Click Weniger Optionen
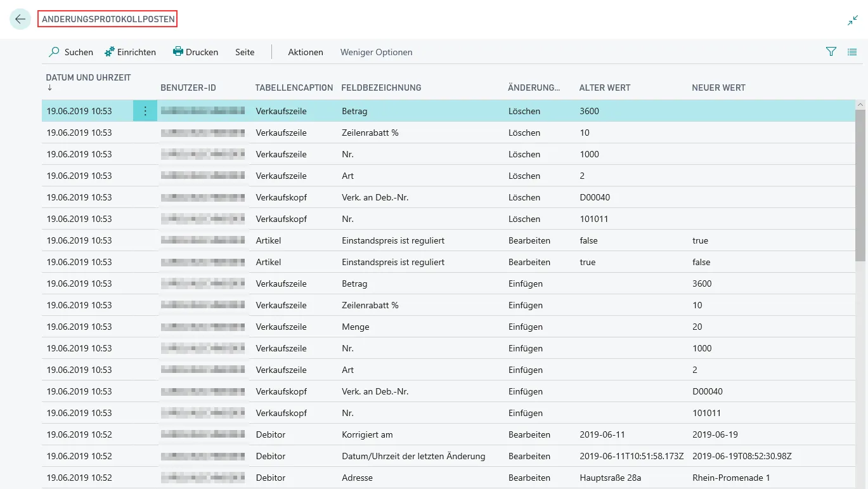The image size is (868, 489). click(377, 52)
